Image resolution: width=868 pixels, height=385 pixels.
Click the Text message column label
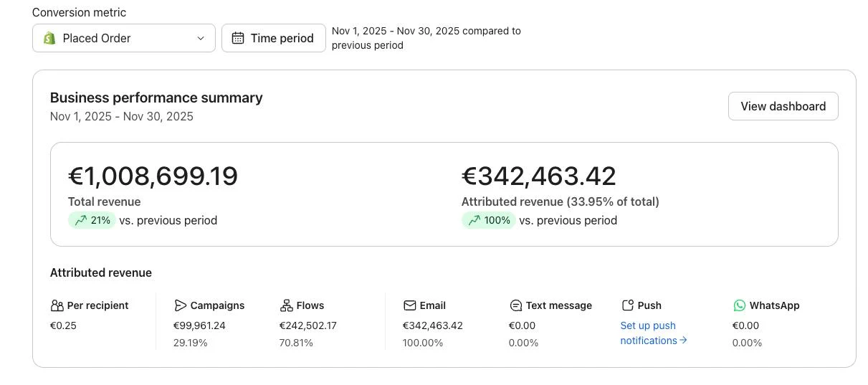click(559, 305)
